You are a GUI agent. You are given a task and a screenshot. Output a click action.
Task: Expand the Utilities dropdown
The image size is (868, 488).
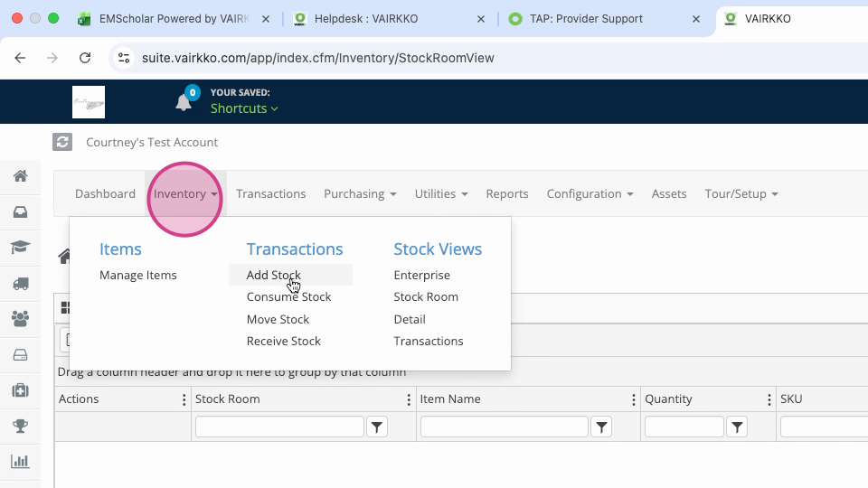[441, 193]
